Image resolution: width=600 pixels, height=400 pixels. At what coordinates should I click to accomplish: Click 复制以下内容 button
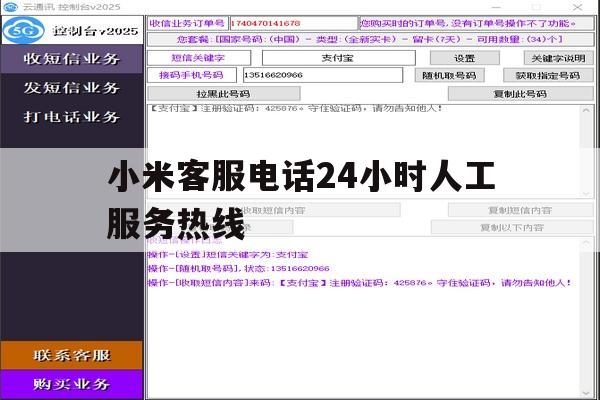coord(512,227)
